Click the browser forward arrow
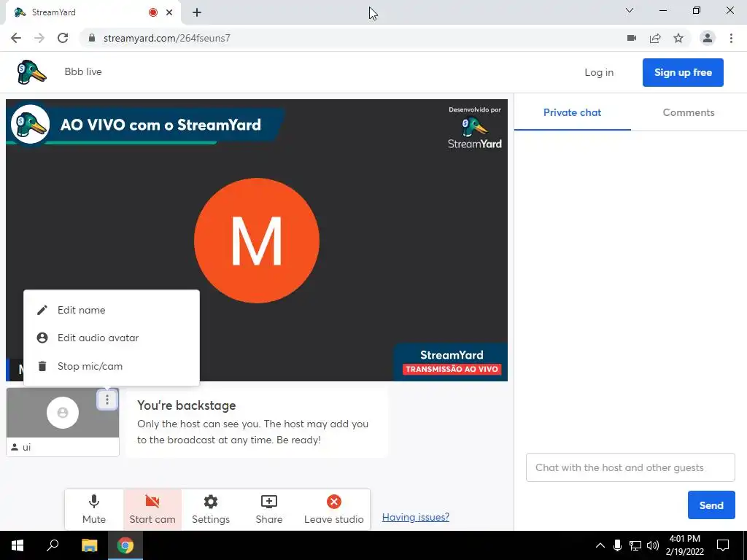The height and width of the screenshot is (560, 747). (39, 38)
